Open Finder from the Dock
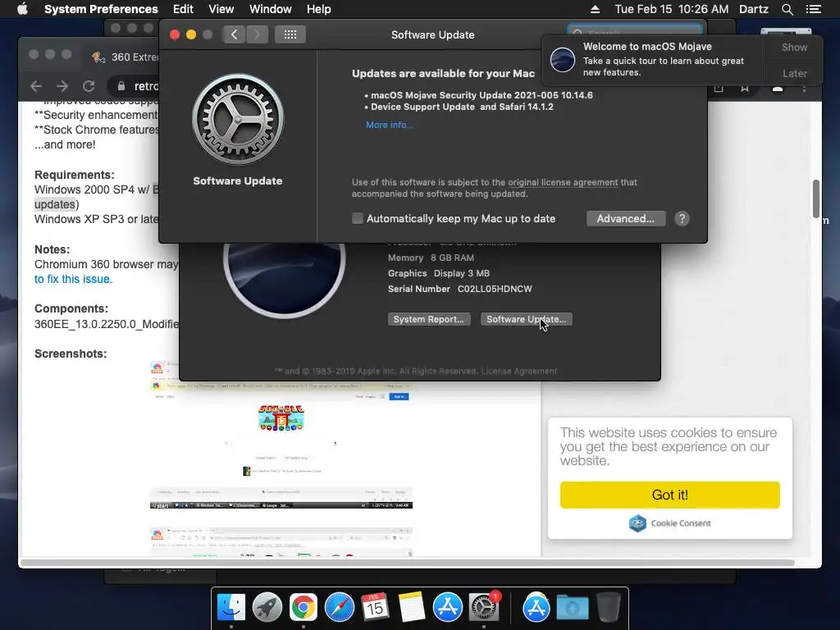The image size is (840, 630). click(231, 608)
